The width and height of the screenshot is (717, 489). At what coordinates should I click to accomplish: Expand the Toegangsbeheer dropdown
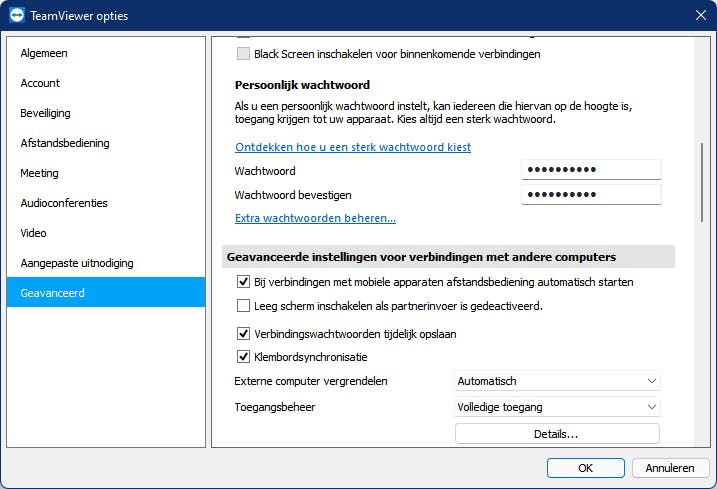[x=557, y=407]
